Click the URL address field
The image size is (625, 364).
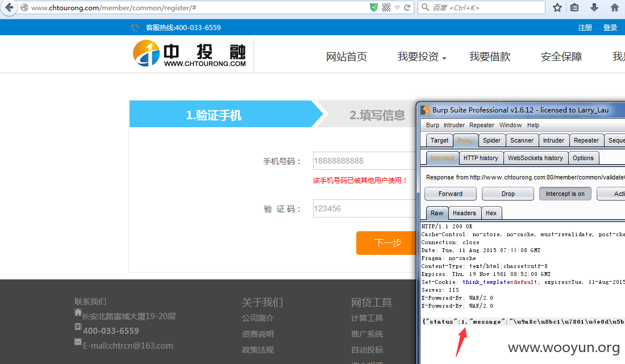click(199, 7)
